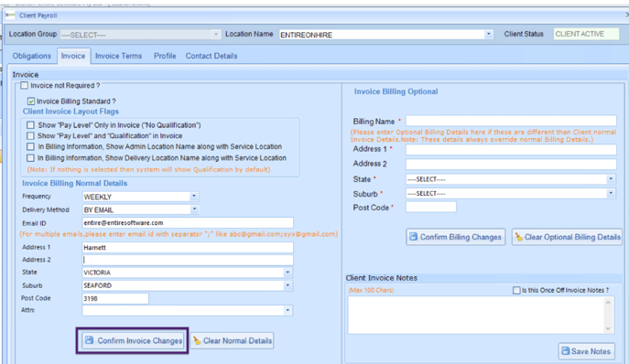The height and width of the screenshot is (364, 629).
Task: Click broom icon on Clear Optional Billing Details
Action: [x=519, y=237]
